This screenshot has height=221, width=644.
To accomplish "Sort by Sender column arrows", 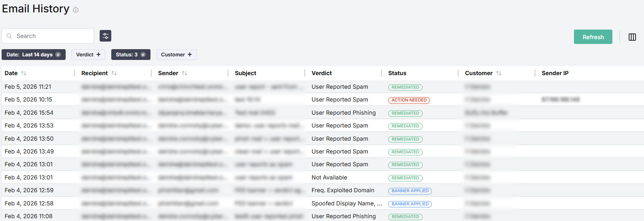I will tap(185, 73).
